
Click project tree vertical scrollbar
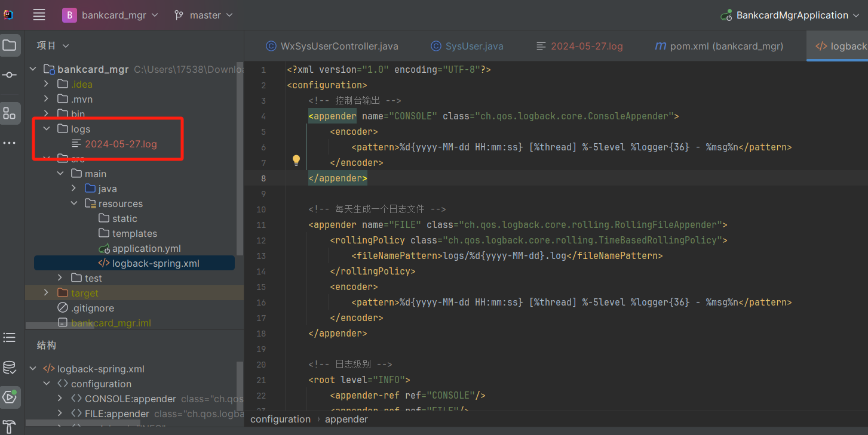click(240, 158)
